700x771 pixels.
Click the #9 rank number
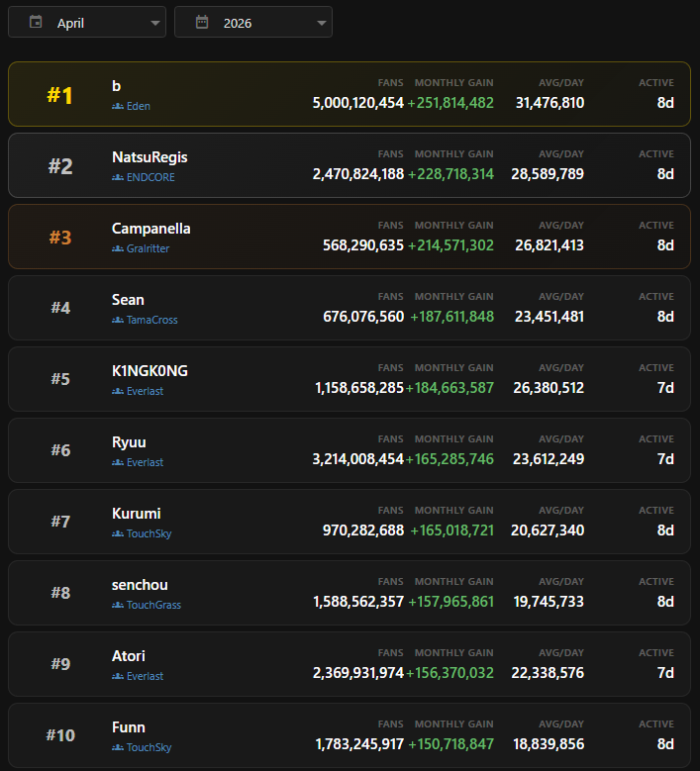point(60,664)
